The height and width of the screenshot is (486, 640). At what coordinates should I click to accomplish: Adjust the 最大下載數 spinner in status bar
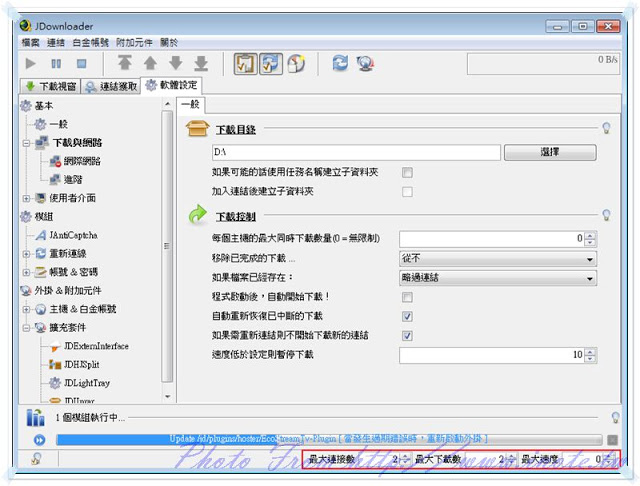(512, 459)
